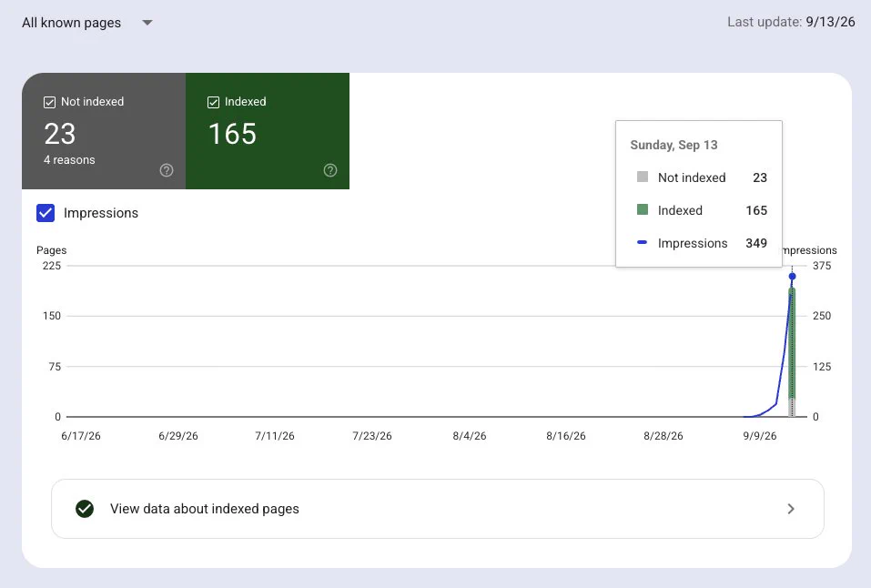
Task: Click the 23 not indexed count
Action: tap(59, 134)
